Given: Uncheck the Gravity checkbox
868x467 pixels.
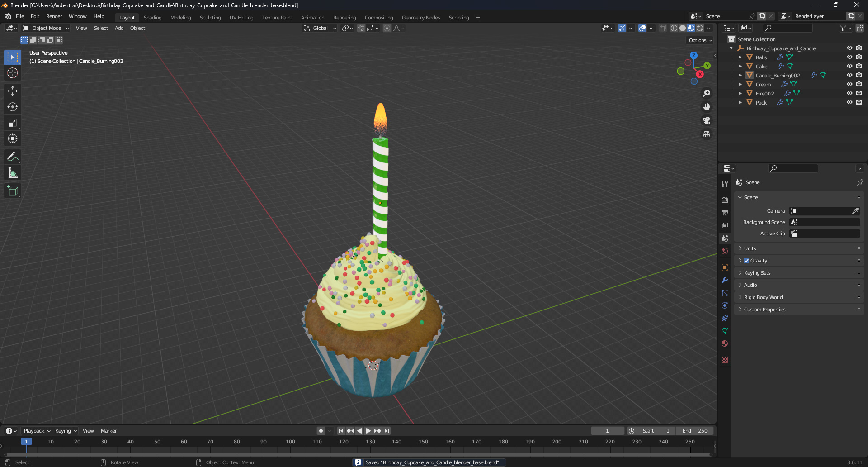Looking at the screenshot, I should point(746,261).
